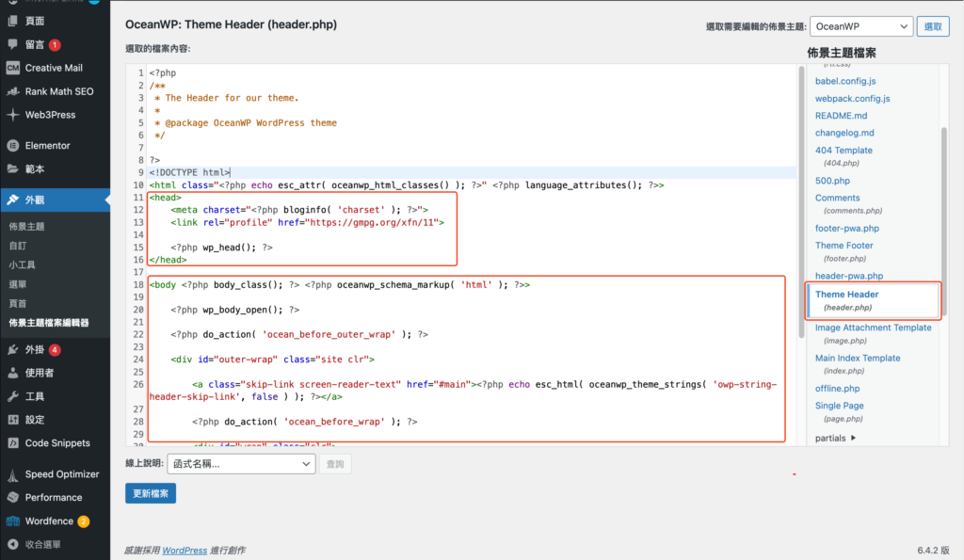Image resolution: width=964 pixels, height=560 pixels.
Task: Open the OceanWP theme selection dropdown
Action: pyautogui.click(x=861, y=26)
